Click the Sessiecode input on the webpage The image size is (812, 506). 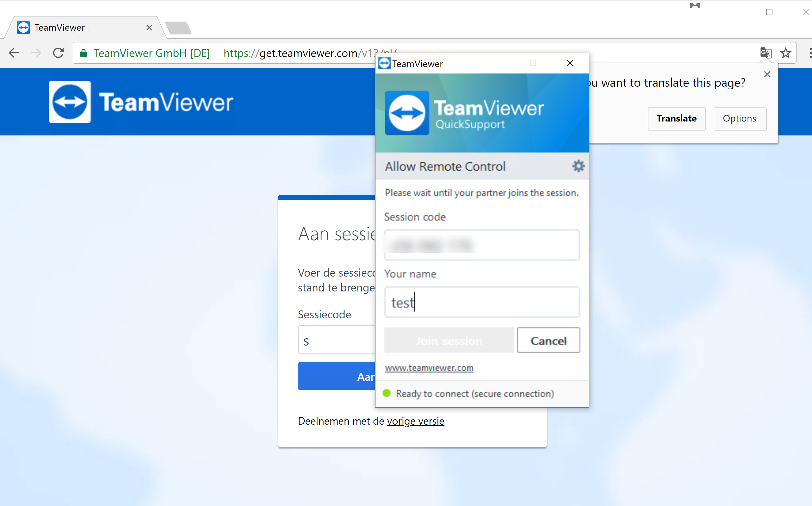point(337,340)
